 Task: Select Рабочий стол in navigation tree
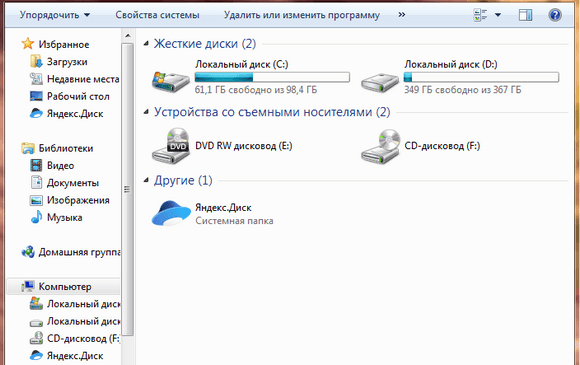(x=78, y=96)
